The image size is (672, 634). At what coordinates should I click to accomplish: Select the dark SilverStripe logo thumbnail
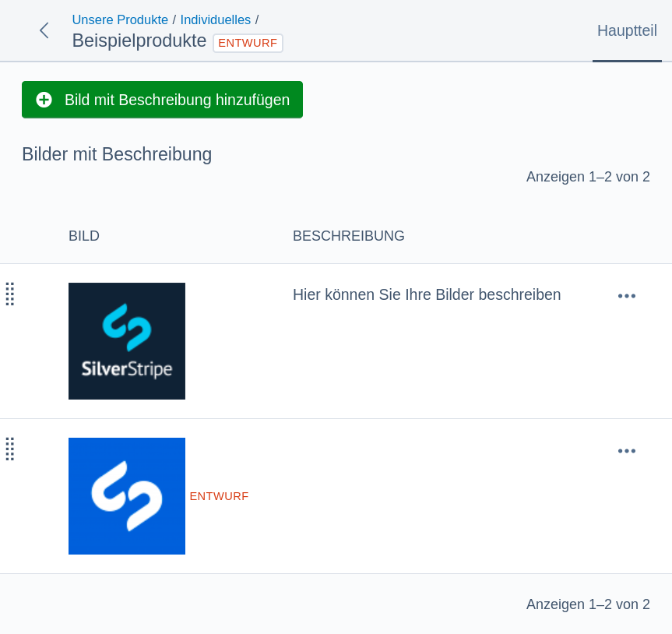[127, 341]
